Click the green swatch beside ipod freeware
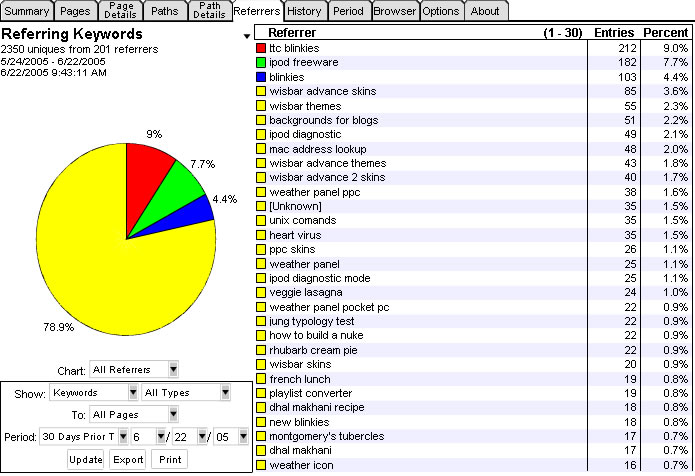 pos(262,62)
